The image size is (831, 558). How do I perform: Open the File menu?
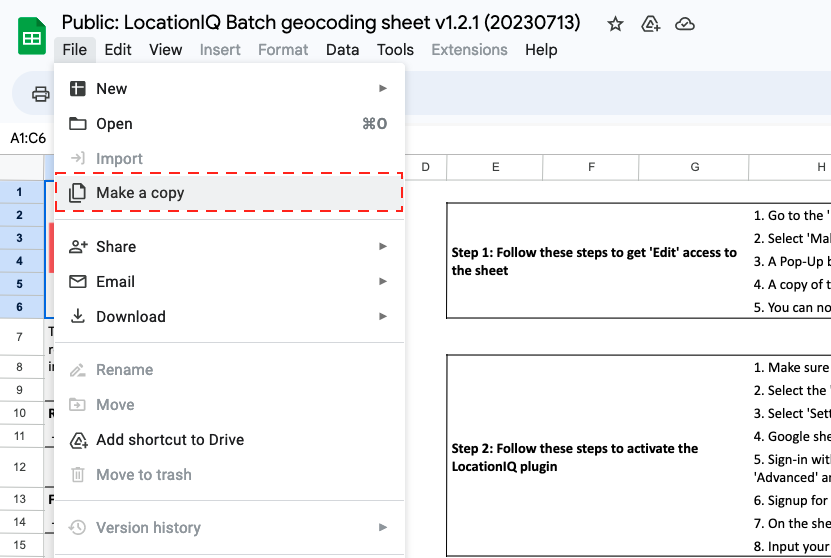pyautogui.click(x=75, y=50)
